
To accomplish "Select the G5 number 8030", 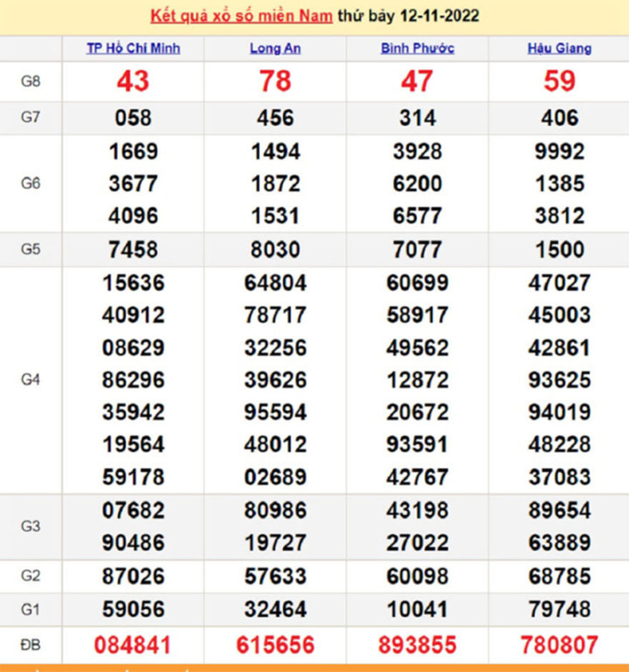I will pyautogui.click(x=275, y=249).
